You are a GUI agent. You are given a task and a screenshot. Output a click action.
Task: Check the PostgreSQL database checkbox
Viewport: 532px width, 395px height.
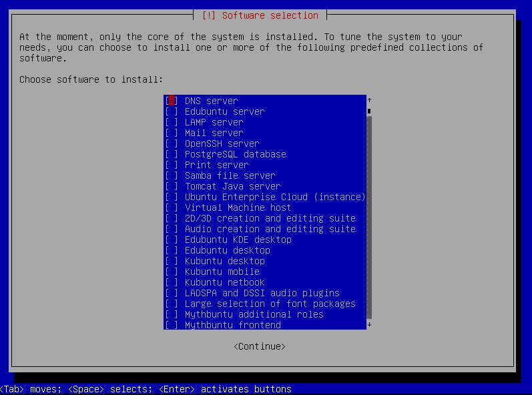tap(172, 154)
